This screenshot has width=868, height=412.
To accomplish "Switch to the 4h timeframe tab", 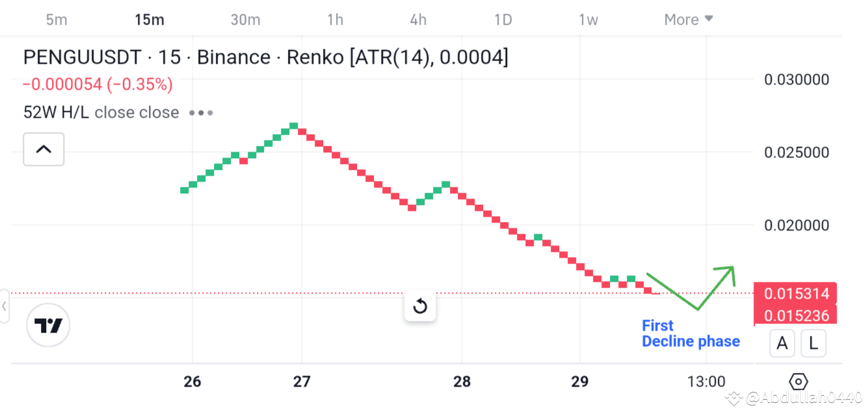I will [x=417, y=20].
